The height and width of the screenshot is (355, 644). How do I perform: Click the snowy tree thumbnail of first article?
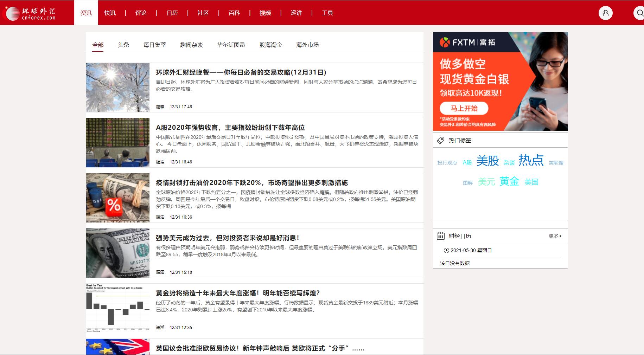[117, 87]
